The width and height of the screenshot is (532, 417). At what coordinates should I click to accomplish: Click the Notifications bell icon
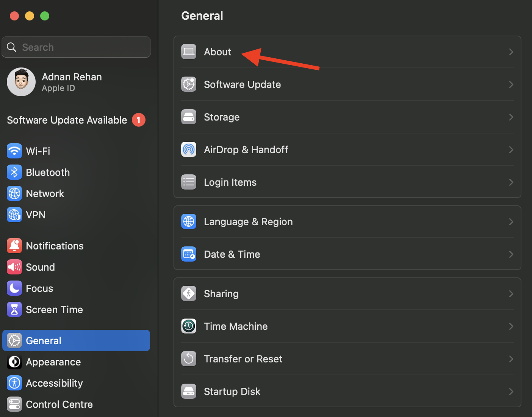click(14, 246)
